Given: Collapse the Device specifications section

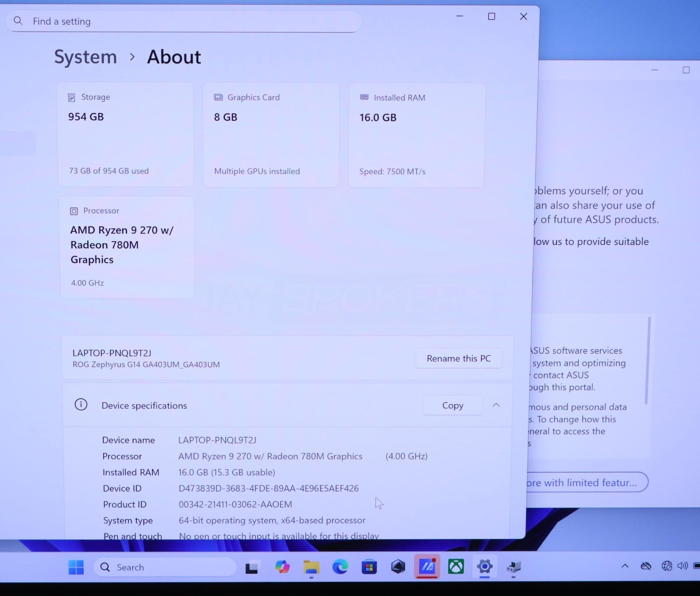Looking at the screenshot, I should (x=496, y=405).
